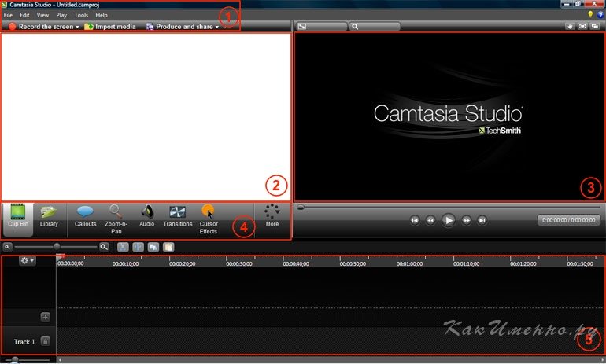The image size is (606, 364).
Task: Click the timeline Copy icon
Action: pyautogui.click(x=153, y=247)
